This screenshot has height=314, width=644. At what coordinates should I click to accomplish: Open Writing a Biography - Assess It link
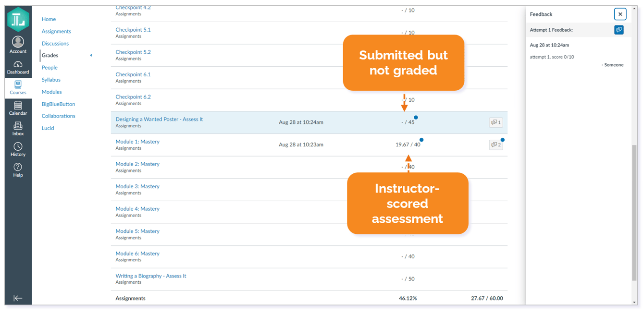(x=151, y=276)
